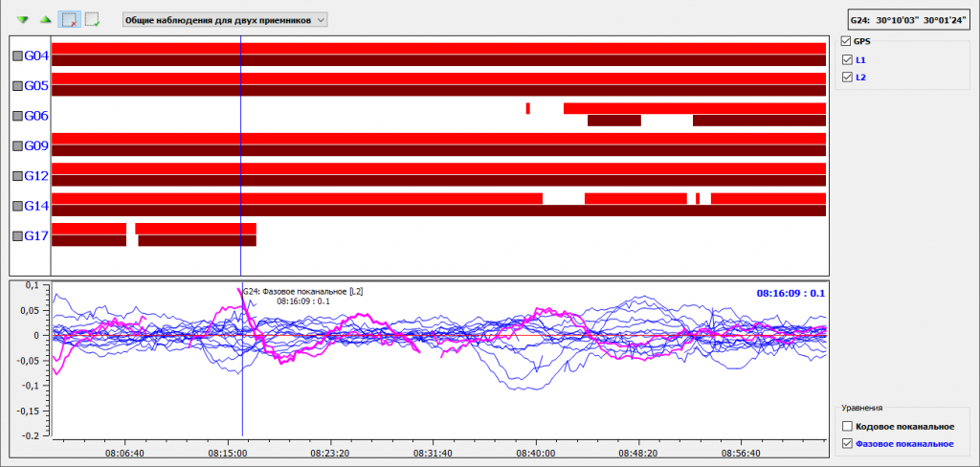Click the short red G06 observation segment

[x=527, y=108]
